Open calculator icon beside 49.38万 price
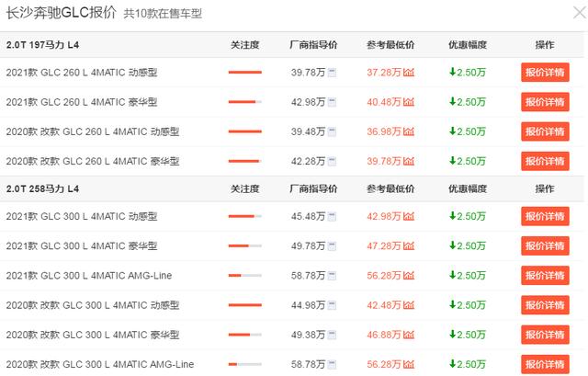This screenshot has width=588, height=376. click(x=332, y=336)
